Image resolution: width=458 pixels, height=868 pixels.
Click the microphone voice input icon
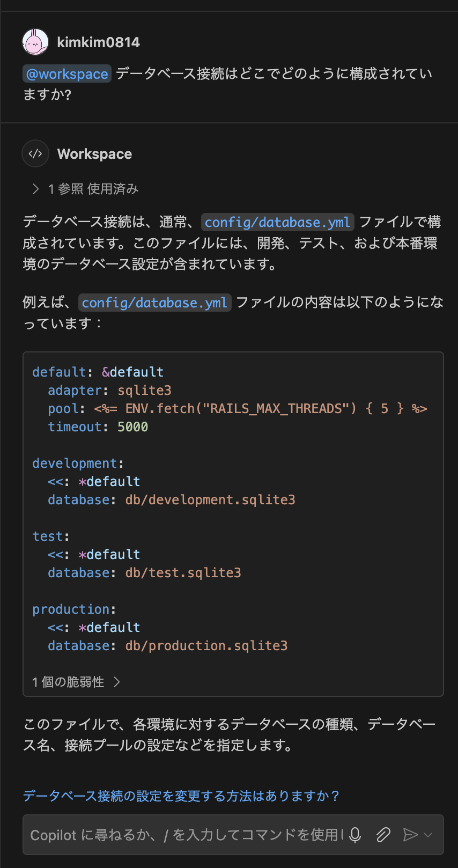pyautogui.click(x=355, y=835)
